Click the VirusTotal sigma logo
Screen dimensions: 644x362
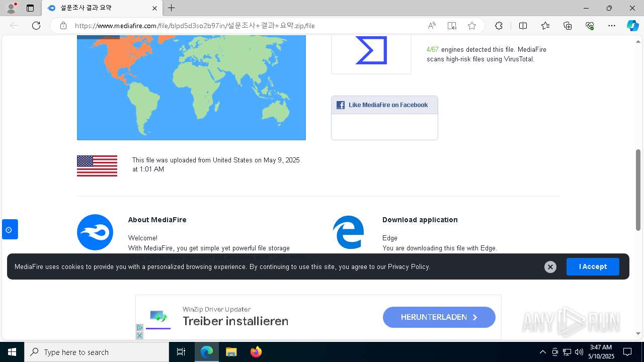click(371, 50)
